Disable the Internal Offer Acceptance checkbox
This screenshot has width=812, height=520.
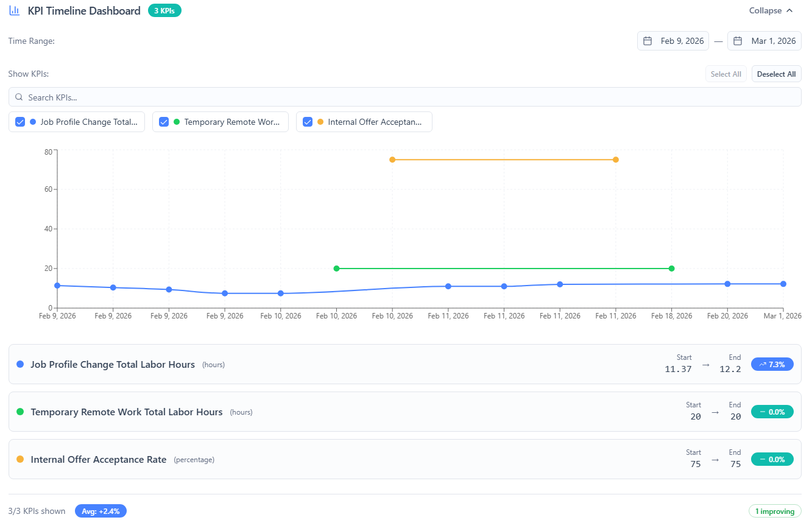308,121
